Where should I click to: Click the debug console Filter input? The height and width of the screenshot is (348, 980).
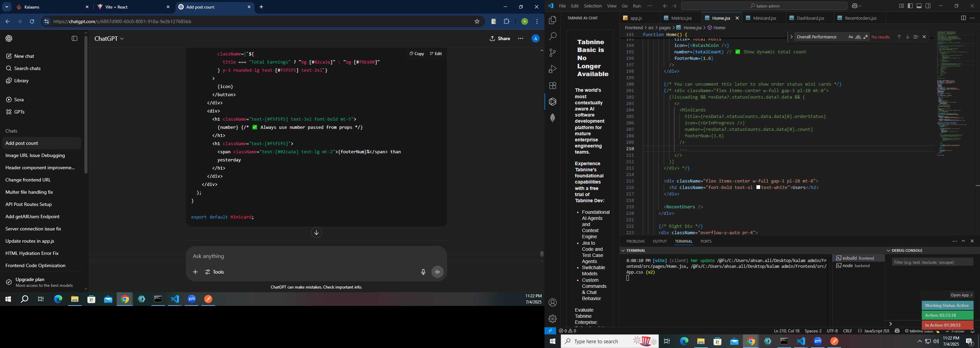[932, 262]
